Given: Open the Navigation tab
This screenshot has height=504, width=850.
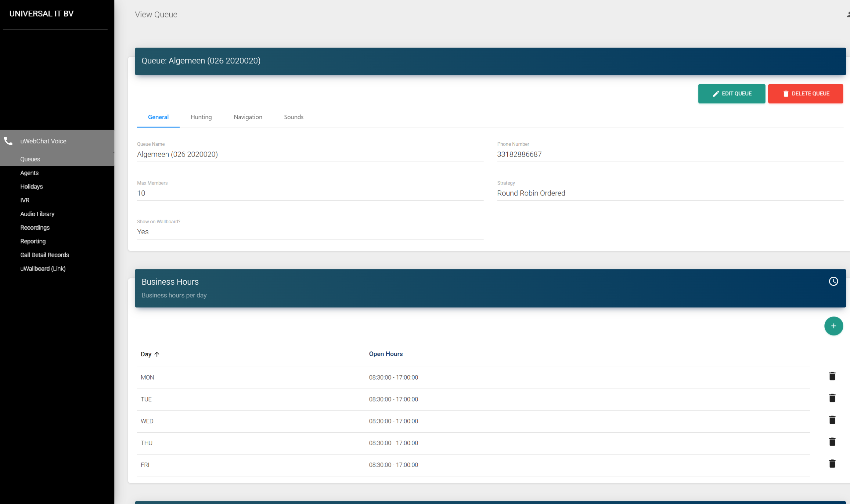Looking at the screenshot, I should (x=248, y=117).
